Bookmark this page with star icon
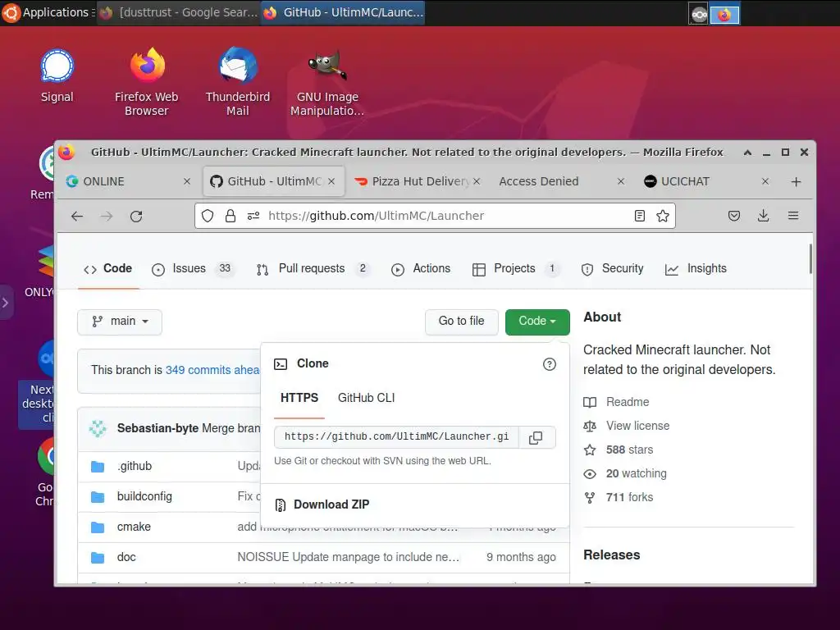 click(663, 216)
